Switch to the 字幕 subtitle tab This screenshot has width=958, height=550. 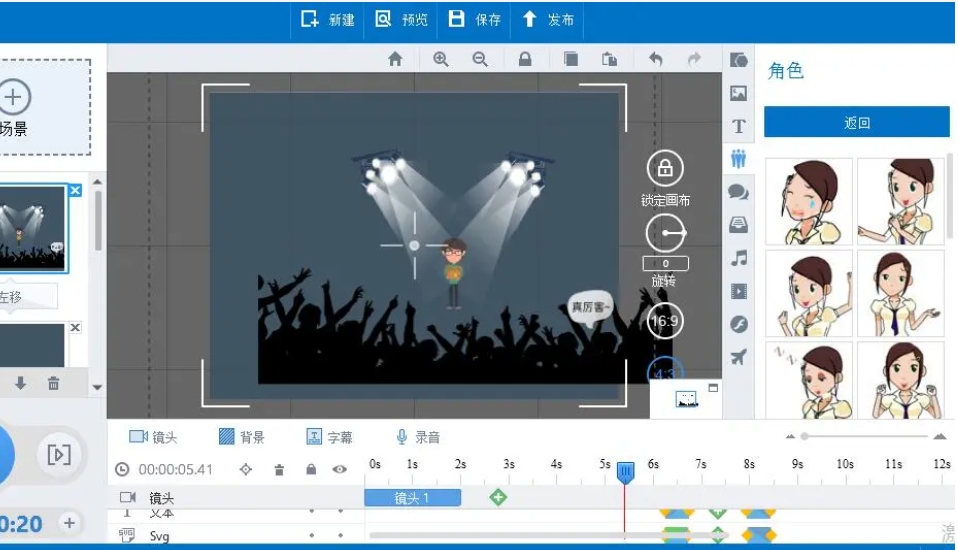coord(329,437)
